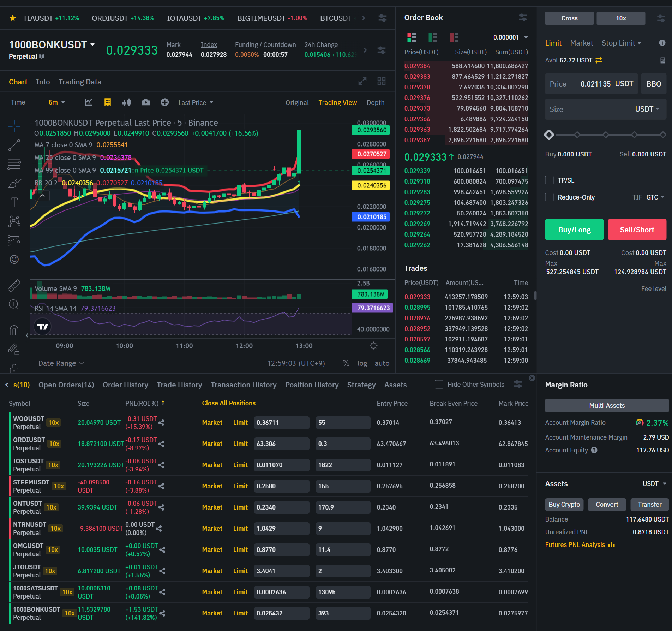Open chart indicators line icon
This screenshot has height=631, width=672.
point(89,102)
